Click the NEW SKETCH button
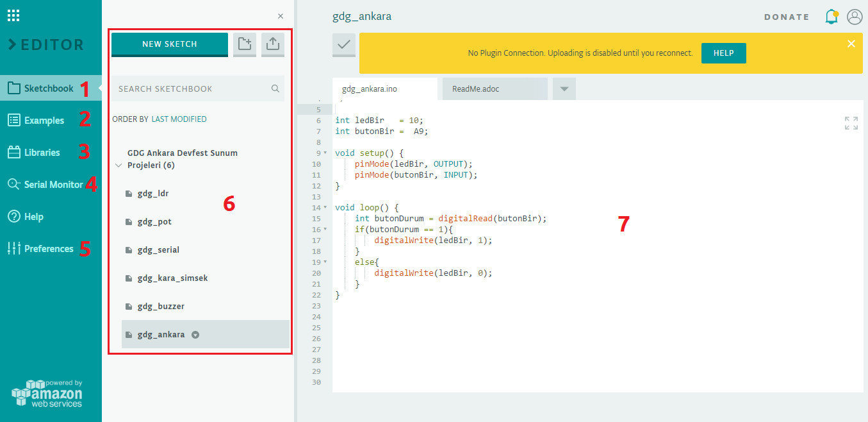The height and width of the screenshot is (422, 868). pos(170,44)
